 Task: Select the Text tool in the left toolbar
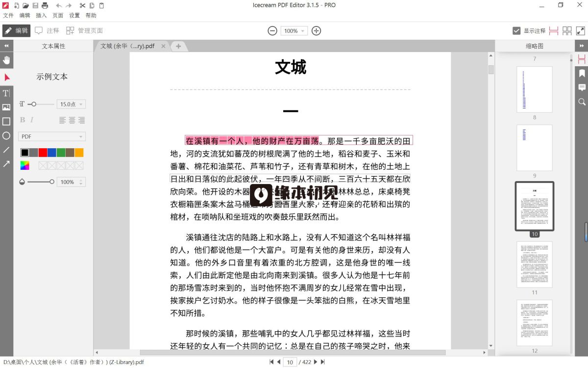click(x=6, y=93)
